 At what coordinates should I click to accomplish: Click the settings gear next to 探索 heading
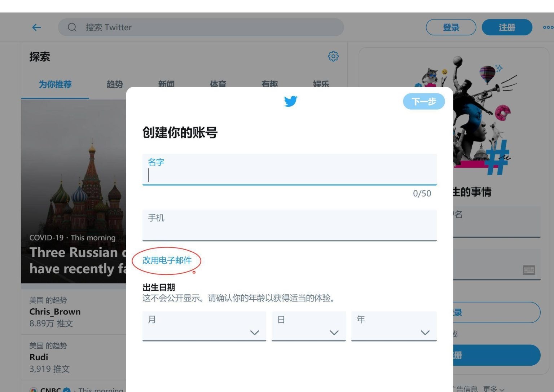(334, 56)
